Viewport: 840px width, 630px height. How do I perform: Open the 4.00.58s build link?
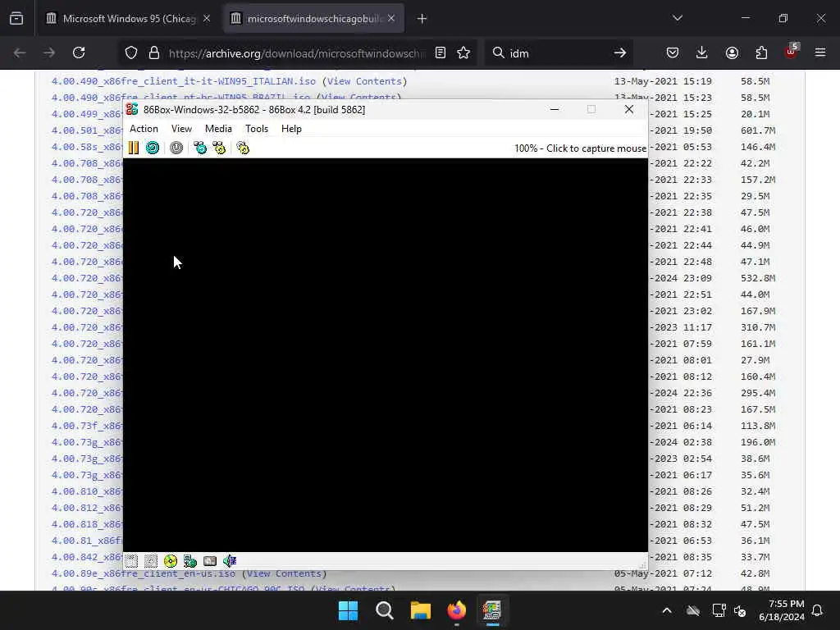pos(87,147)
